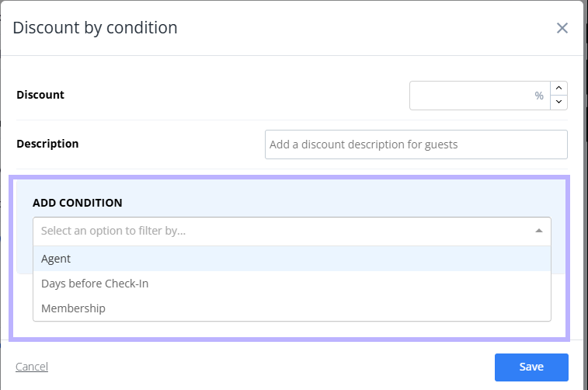Click the 'Discount by condition' dialog title

click(x=95, y=28)
